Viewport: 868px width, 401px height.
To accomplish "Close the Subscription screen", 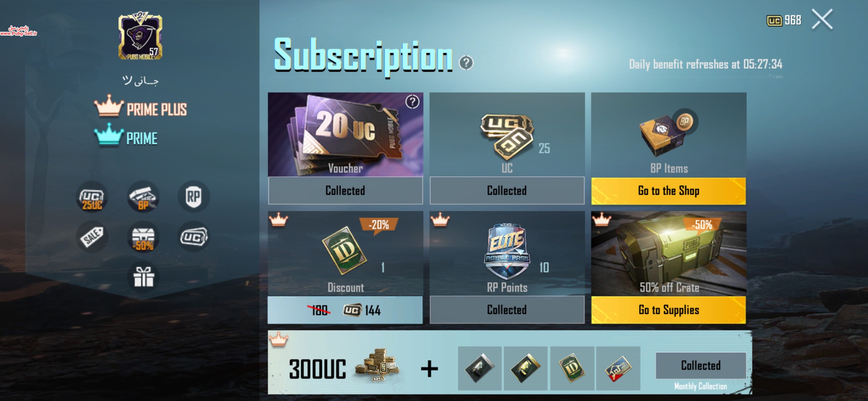I will click(822, 19).
